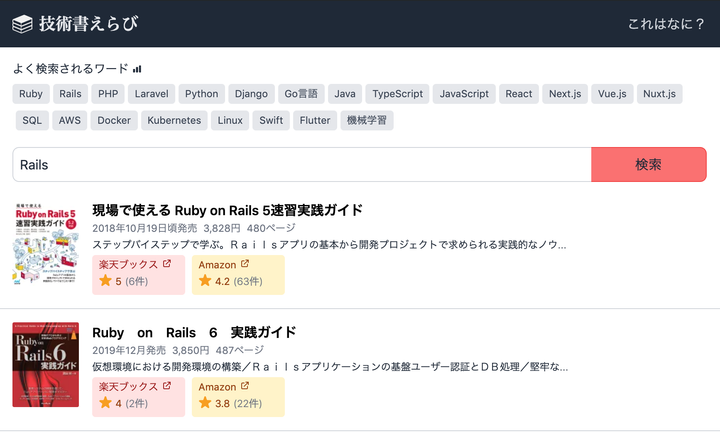
Task: Open title Ruby on Rails 6 実践ガイド
Action: click(x=194, y=332)
